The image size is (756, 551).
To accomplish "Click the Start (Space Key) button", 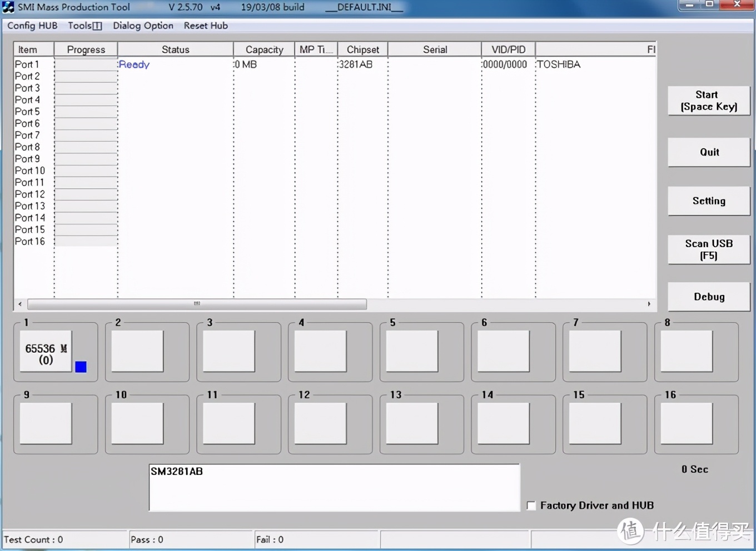I will 709,101.
